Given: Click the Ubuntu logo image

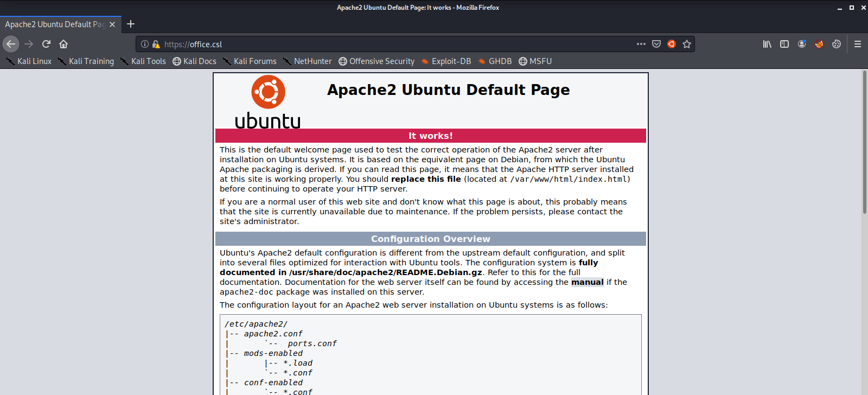Looking at the screenshot, I should click(267, 102).
